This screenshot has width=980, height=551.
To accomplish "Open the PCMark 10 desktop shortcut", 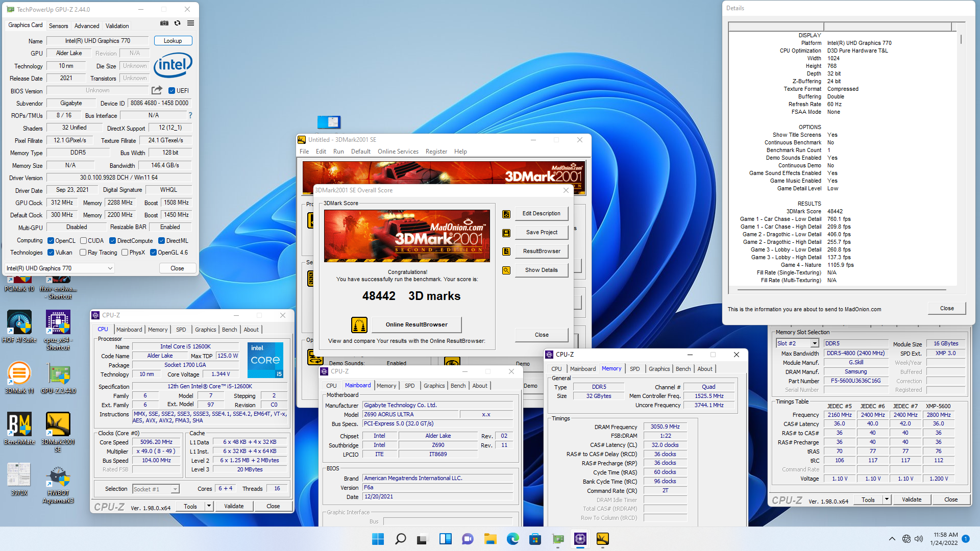I will pyautogui.click(x=19, y=285).
